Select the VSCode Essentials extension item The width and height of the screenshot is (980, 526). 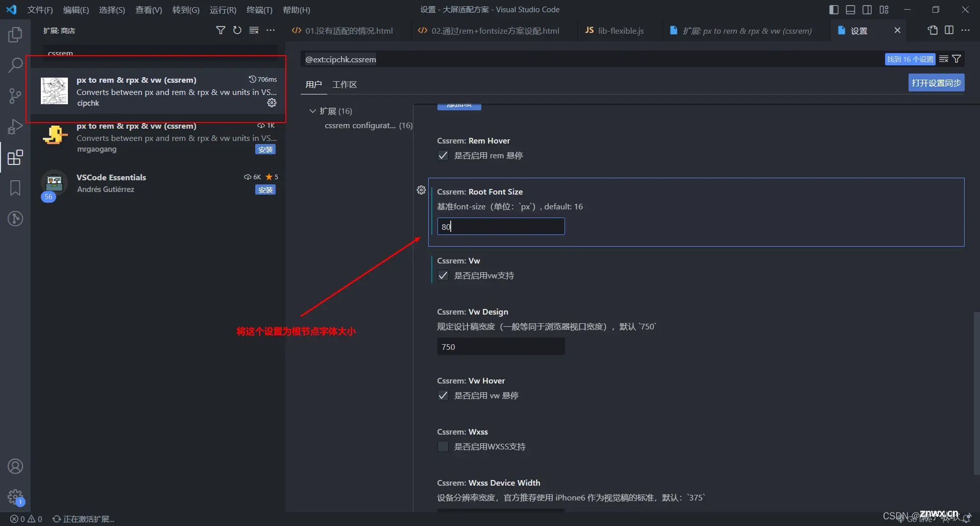[x=158, y=184]
